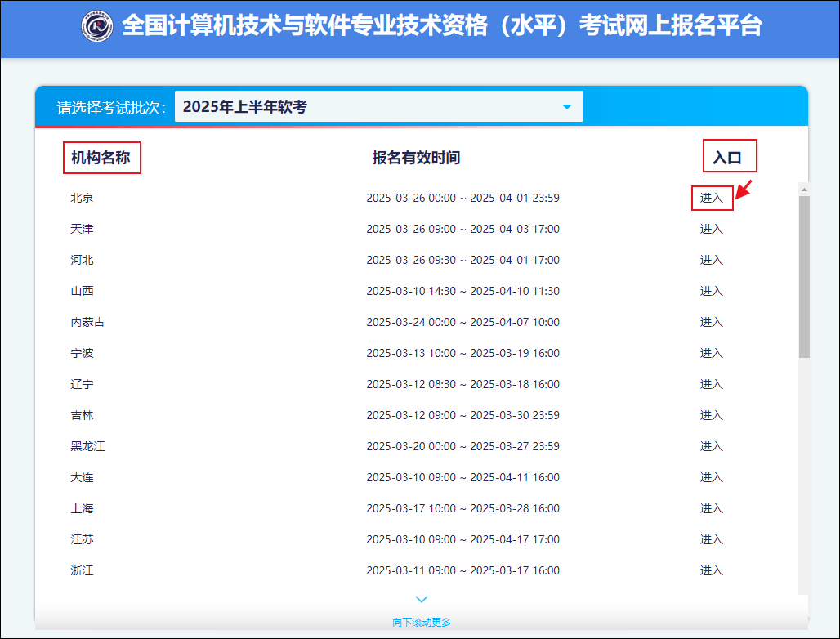Enter registration for 上海
Screen dimensions: 840x639
click(712, 508)
